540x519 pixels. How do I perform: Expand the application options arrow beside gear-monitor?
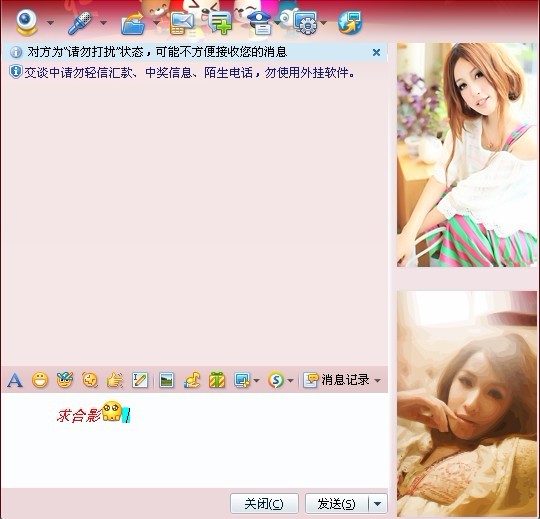(x=323, y=23)
